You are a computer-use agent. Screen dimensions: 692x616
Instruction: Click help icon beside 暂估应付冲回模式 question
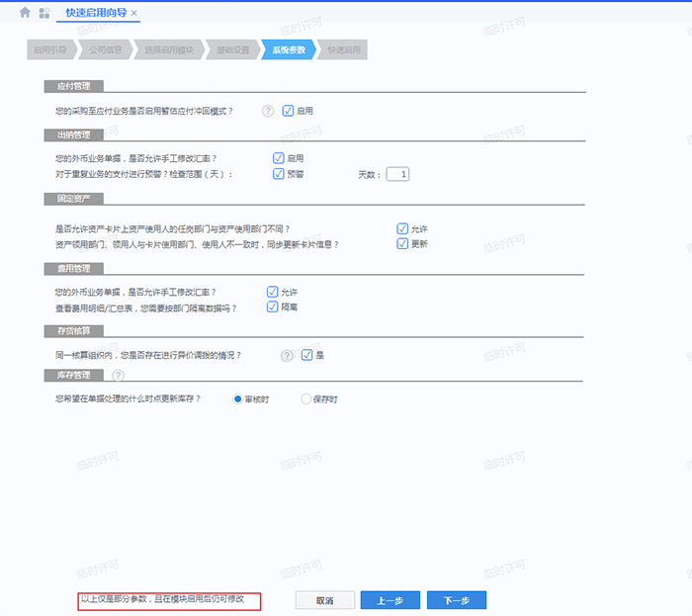(x=268, y=111)
